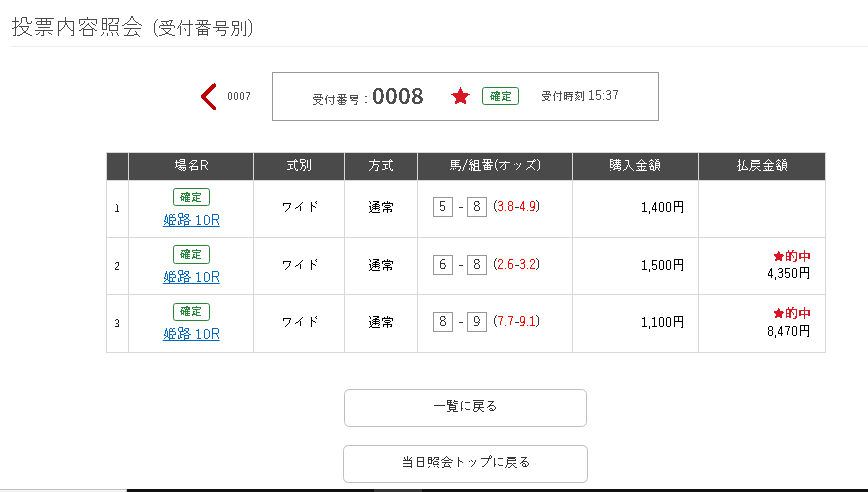The width and height of the screenshot is (868, 492).
Task: Open the 姫路 10R link in row 2
Action: point(191,277)
